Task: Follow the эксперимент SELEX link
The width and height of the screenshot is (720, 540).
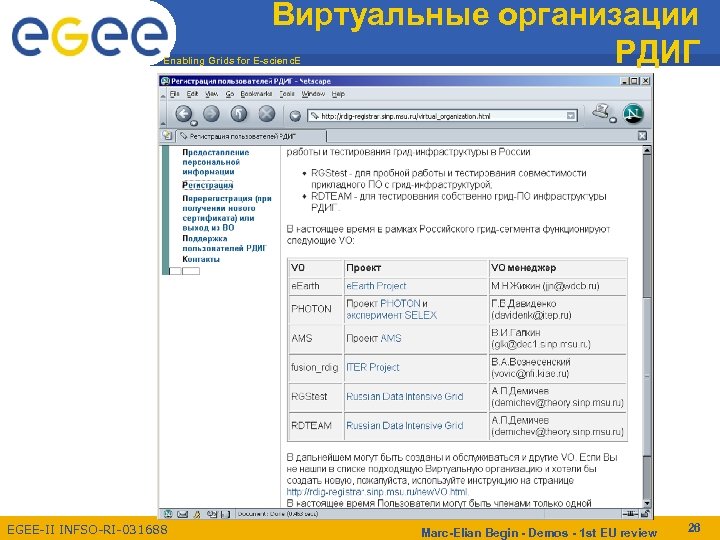Action: (x=391, y=315)
